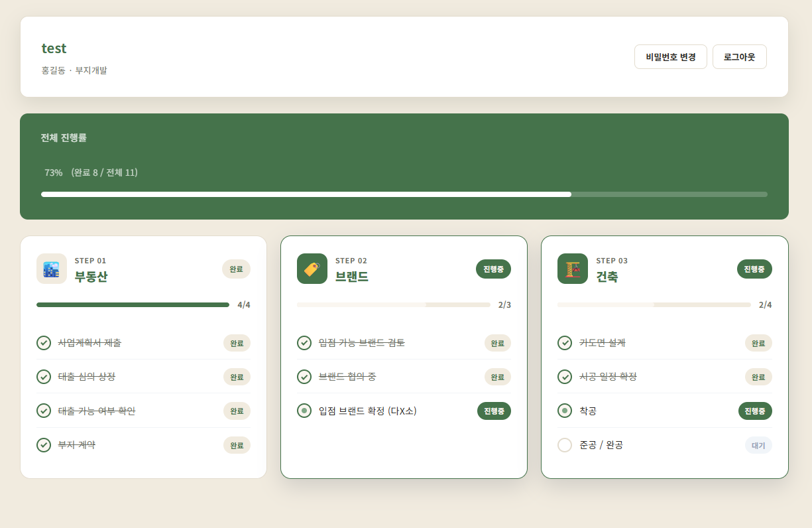Click the 비밀번호 변경 button
Viewport: 812px width, 528px height.
[671, 57]
